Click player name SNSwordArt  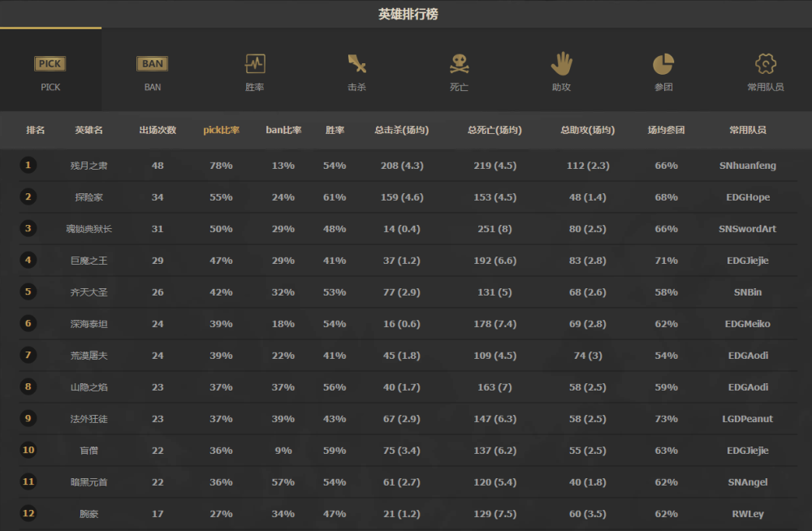pyautogui.click(x=748, y=229)
